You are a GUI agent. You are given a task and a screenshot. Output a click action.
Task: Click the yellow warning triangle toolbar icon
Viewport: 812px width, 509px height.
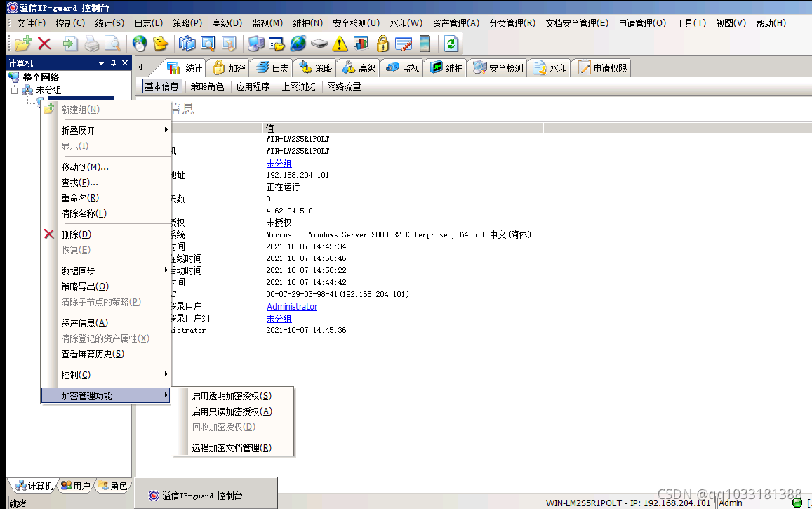pos(340,44)
